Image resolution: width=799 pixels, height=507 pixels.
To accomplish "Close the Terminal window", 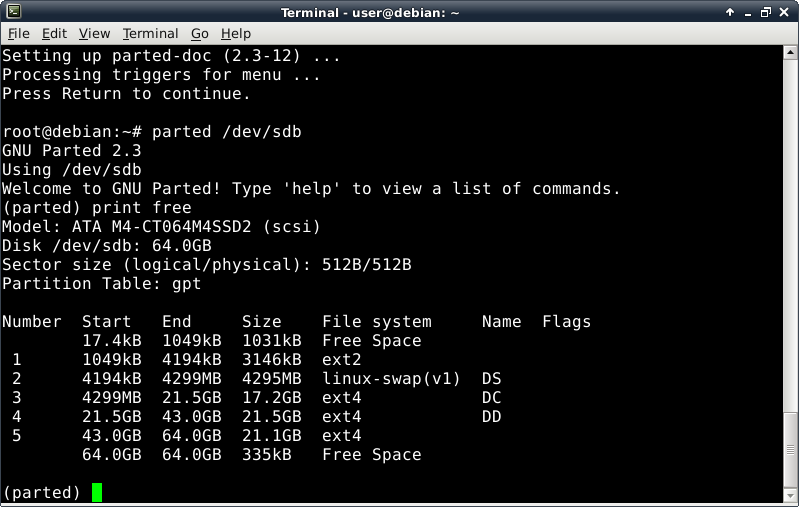I will click(785, 12).
